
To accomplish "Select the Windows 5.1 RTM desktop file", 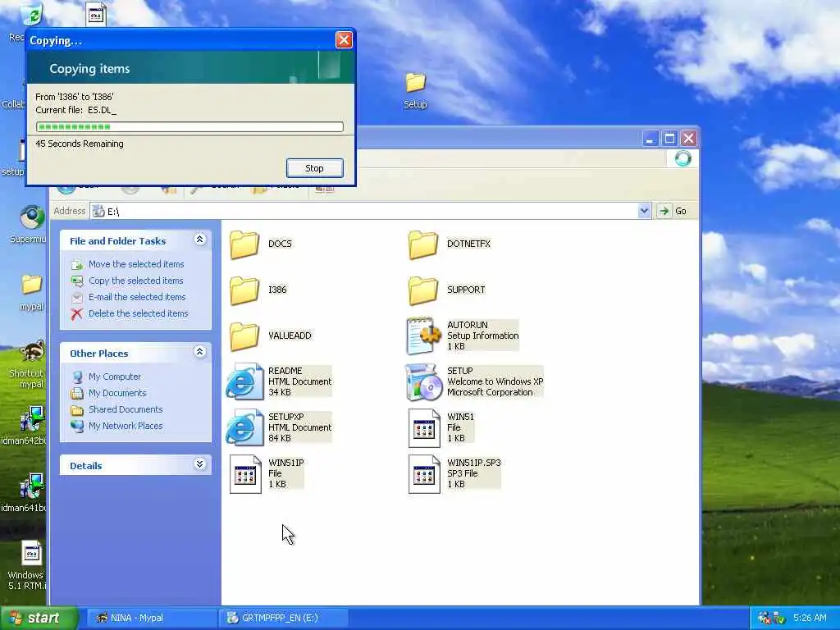I will click(32, 554).
